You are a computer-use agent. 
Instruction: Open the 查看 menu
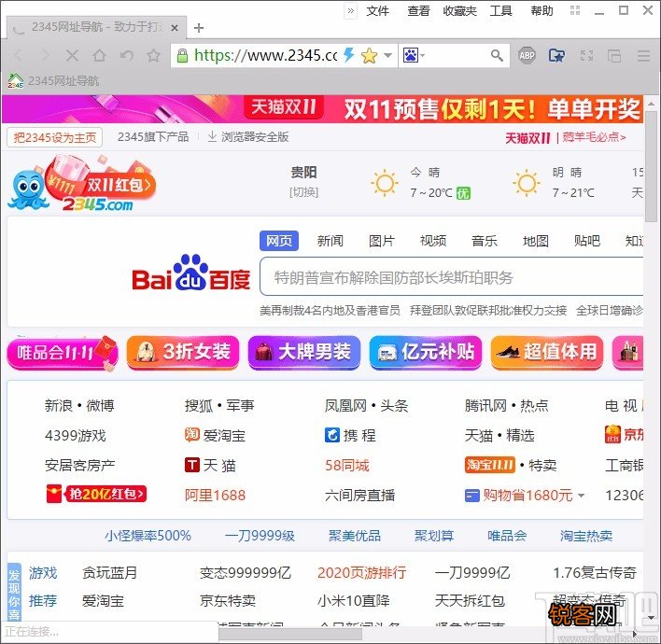coord(418,10)
